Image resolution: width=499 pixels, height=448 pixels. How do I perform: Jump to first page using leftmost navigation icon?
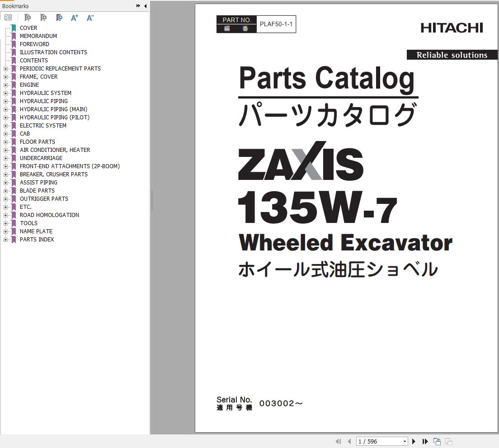point(338,441)
